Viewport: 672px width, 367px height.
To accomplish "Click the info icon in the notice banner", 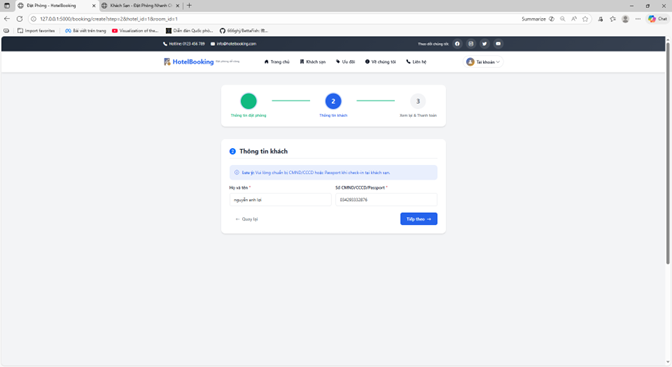I will click(237, 172).
